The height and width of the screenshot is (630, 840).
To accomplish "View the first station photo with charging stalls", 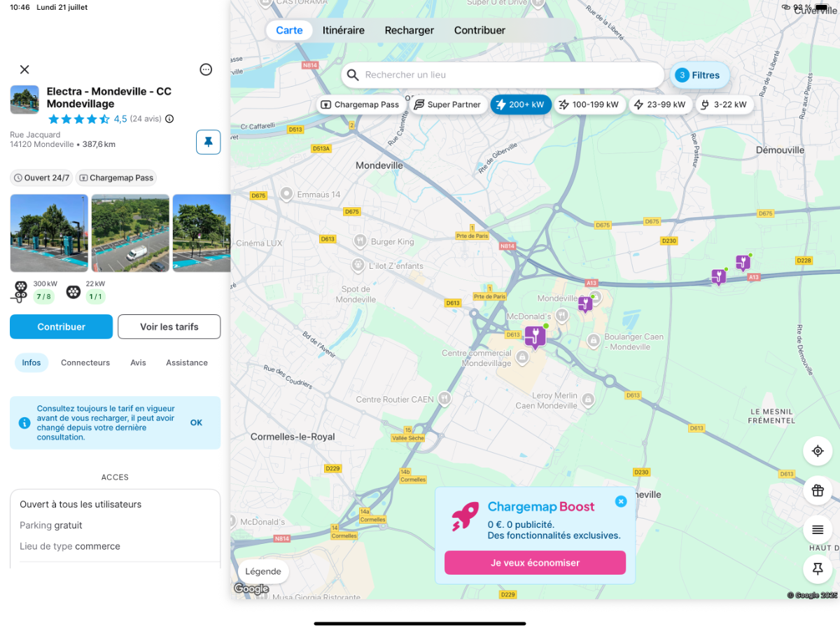I will coord(49,233).
